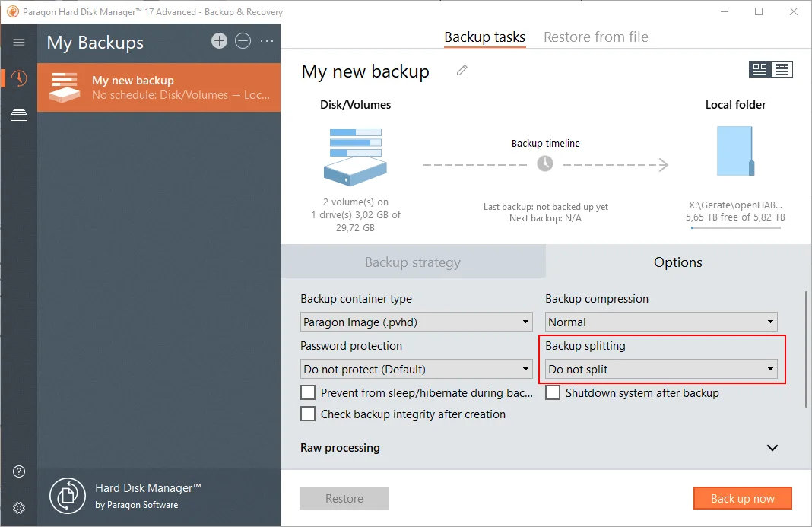
Task: Click the My new backup title text
Action: coord(365,71)
